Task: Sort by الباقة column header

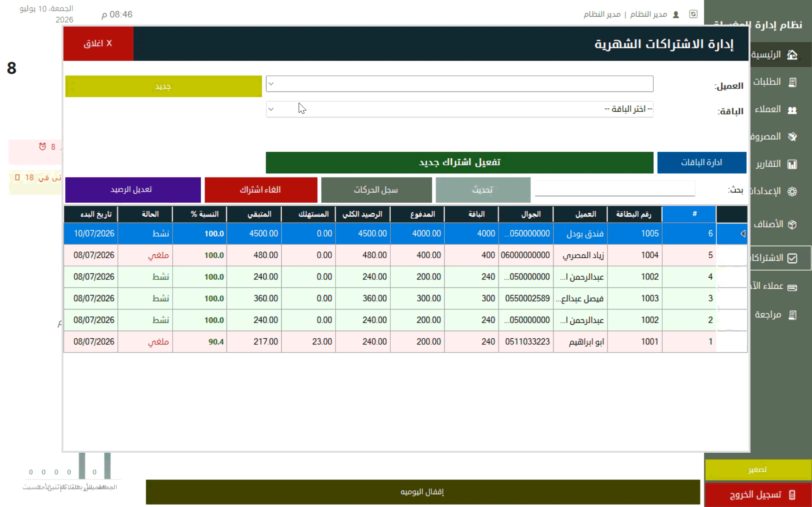Action: point(472,214)
